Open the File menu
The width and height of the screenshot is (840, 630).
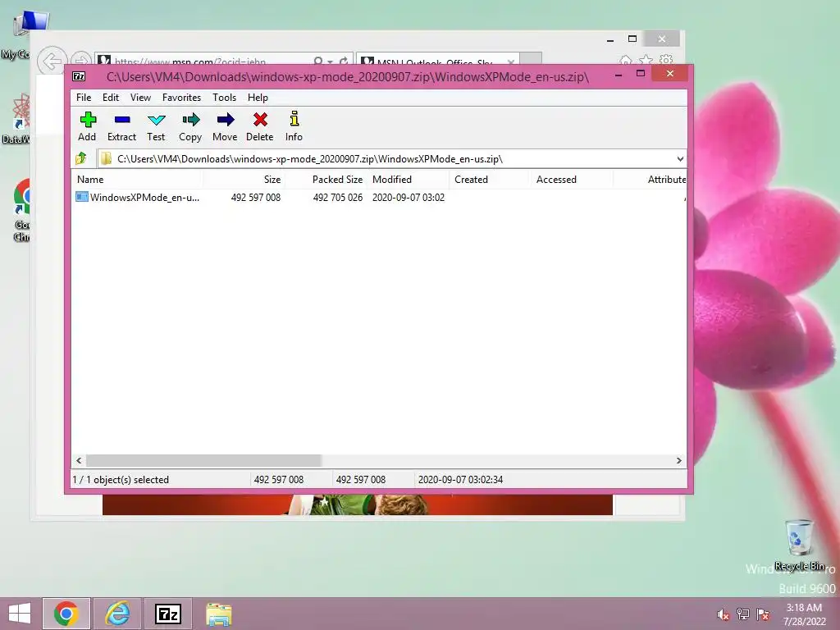point(84,98)
